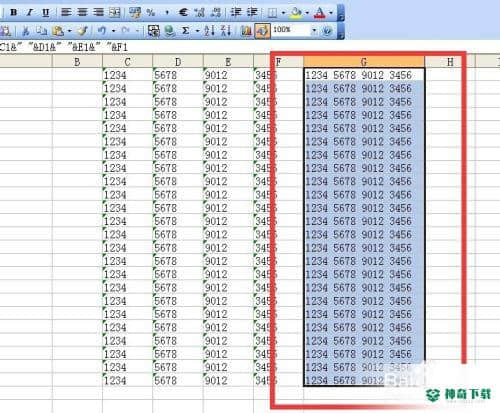Expand the font color dropdown arrow
Screen dimensions: 500x413
pyautogui.click(x=331, y=13)
